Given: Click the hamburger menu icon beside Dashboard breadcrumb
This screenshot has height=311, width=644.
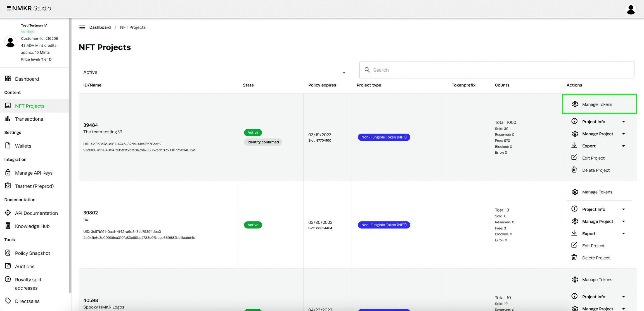Looking at the screenshot, I should click(x=82, y=27).
